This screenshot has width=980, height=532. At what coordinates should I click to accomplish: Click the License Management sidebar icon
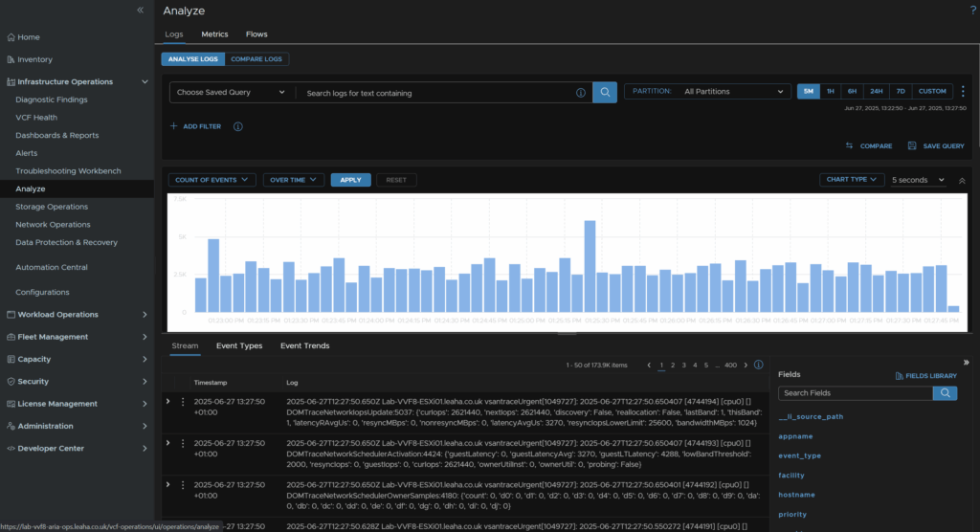[x=11, y=404]
